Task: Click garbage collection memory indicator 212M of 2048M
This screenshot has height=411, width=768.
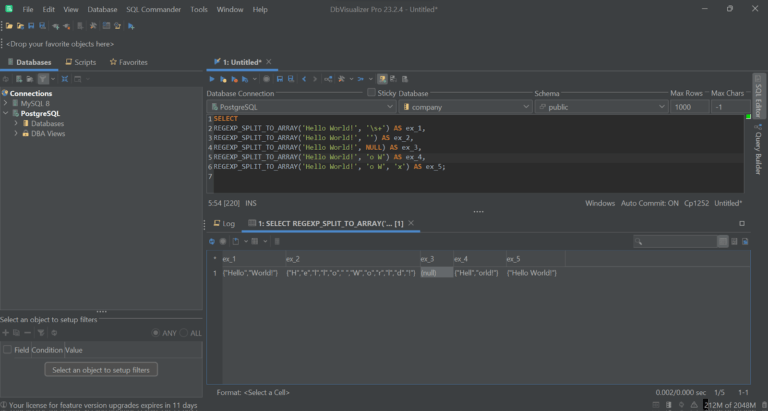Action: [730, 405]
